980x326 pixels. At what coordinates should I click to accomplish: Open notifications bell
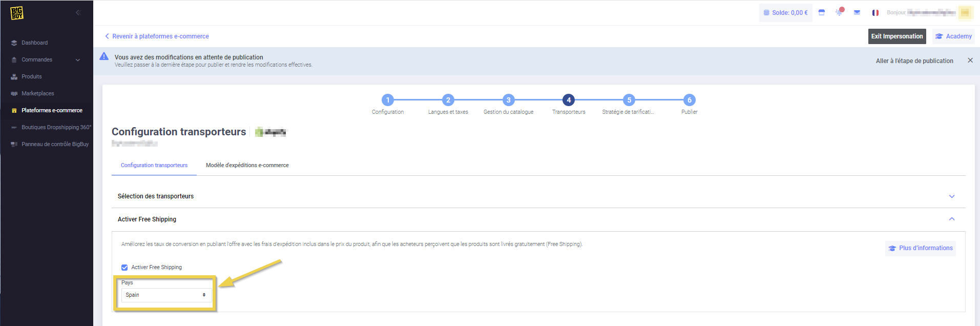(x=839, y=12)
